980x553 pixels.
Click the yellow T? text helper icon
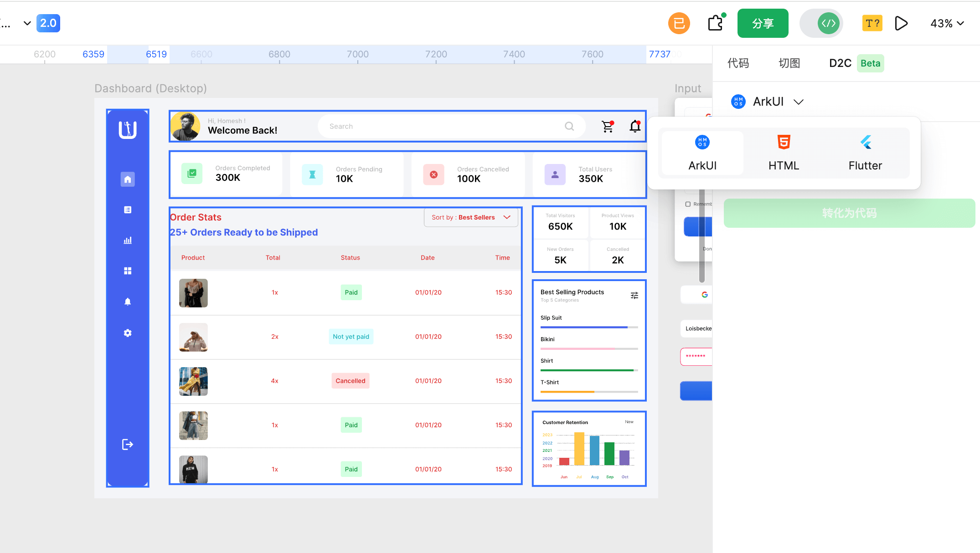[872, 23]
